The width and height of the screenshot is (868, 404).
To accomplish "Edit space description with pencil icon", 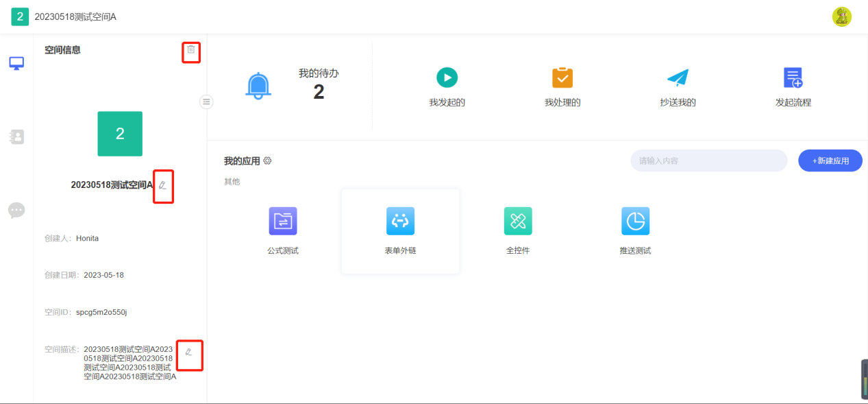I will coord(188,352).
